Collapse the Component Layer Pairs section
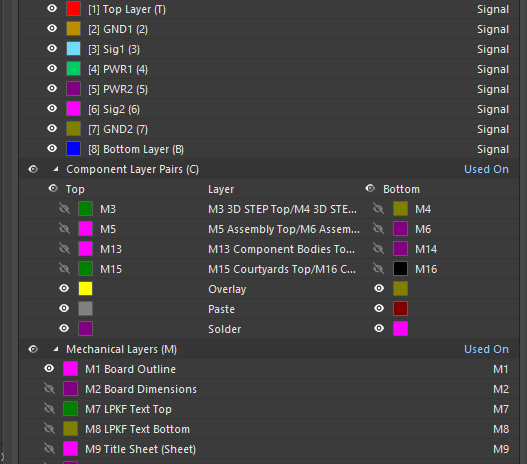The height and width of the screenshot is (464, 527). click(56, 169)
